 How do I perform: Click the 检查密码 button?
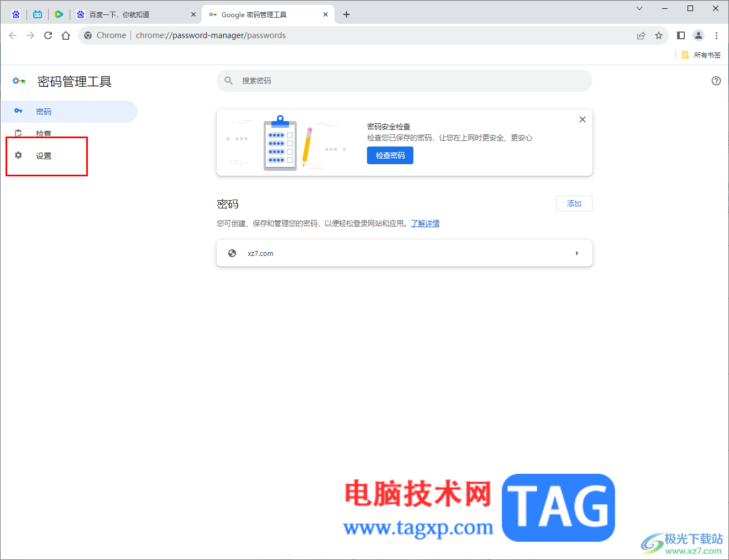390,155
